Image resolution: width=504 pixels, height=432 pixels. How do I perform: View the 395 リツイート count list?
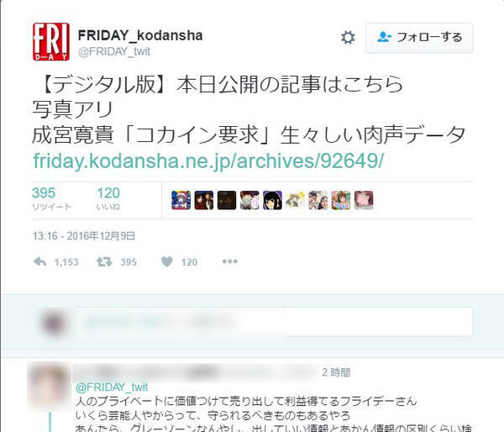click(51, 198)
